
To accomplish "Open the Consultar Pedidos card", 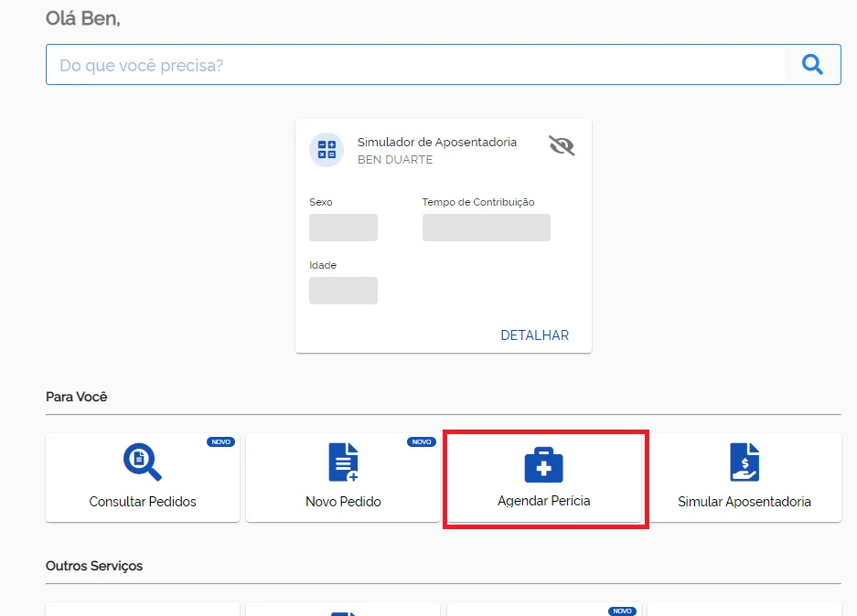I will coord(143,478).
